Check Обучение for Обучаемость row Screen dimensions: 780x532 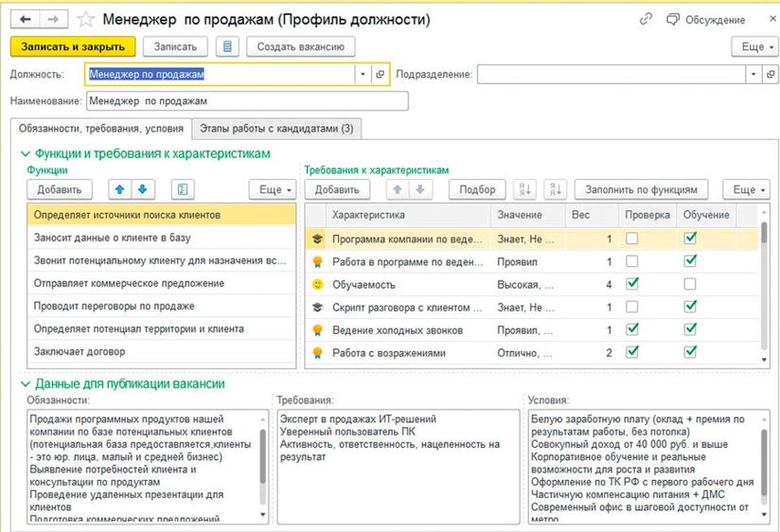tap(690, 284)
